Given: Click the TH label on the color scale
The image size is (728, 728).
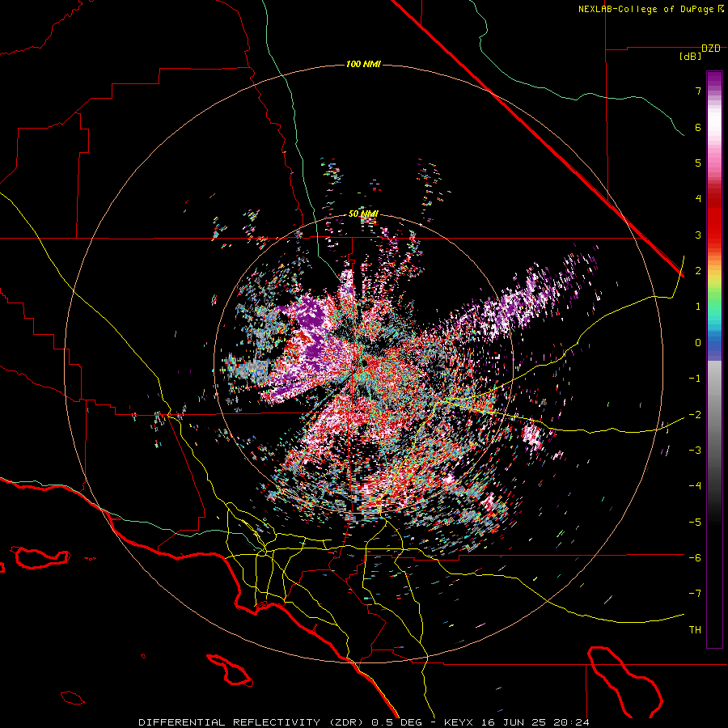Looking at the screenshot, I should pyautogui.click(x=695, y=630).
